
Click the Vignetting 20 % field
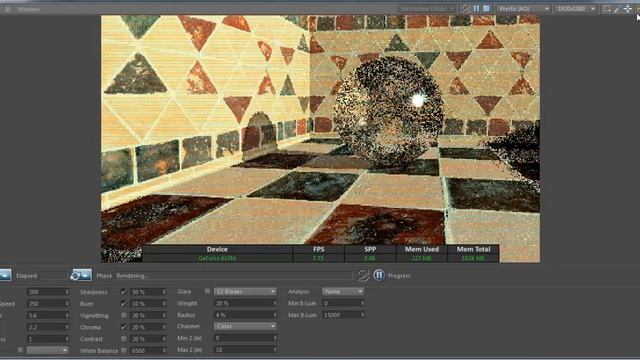point(148,316)
